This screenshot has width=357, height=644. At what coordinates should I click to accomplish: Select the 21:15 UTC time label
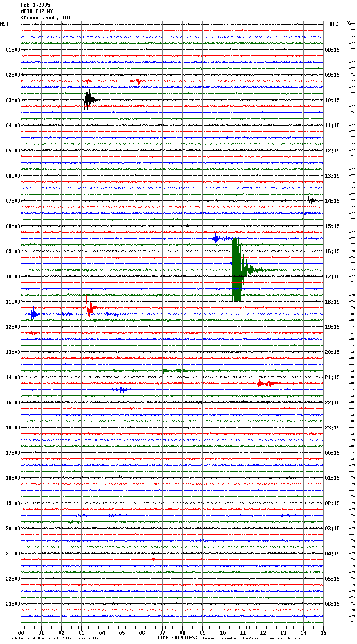pyautogui.click(x=332, y=377)
